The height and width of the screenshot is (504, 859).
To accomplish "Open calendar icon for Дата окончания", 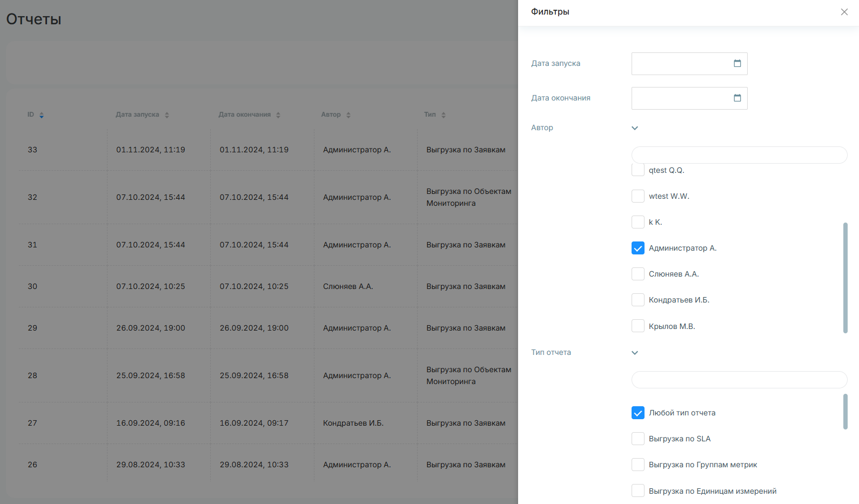I will click(x=737, y=98).
